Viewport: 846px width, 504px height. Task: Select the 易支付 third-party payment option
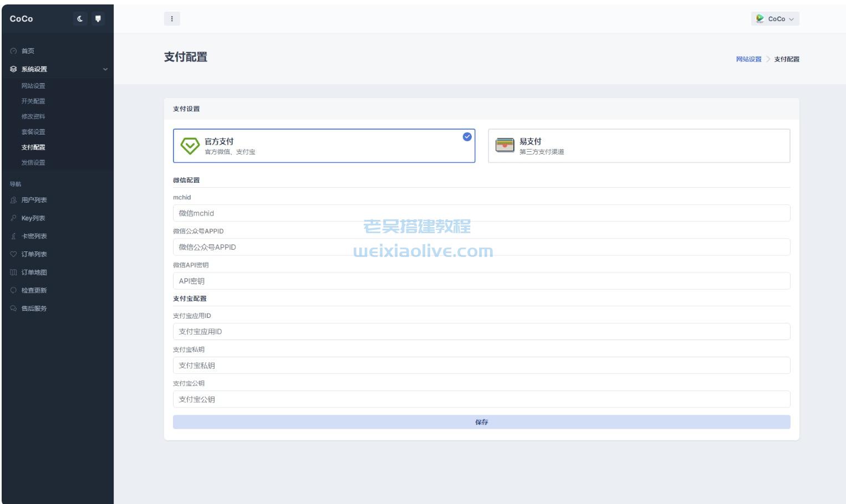coord(639,146)
